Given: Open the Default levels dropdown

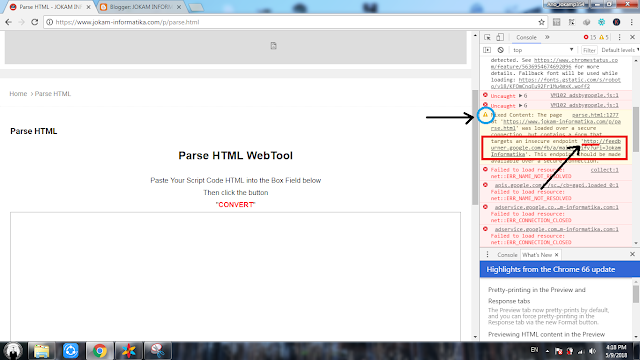Looking at the screenshot, I should pos(620,50).
